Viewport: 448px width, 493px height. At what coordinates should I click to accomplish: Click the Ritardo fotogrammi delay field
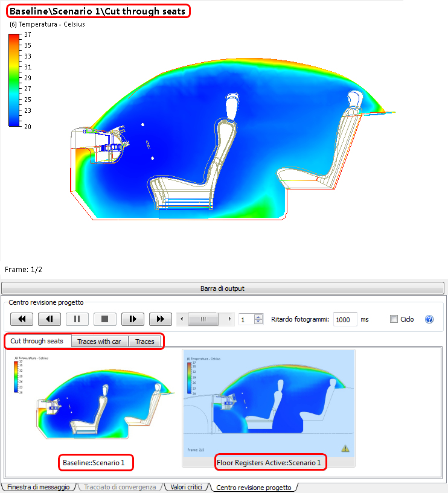click(x=345, y=319)
